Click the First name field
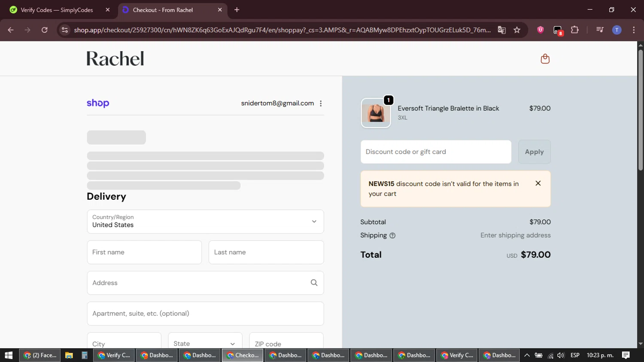 click(144, 252)
